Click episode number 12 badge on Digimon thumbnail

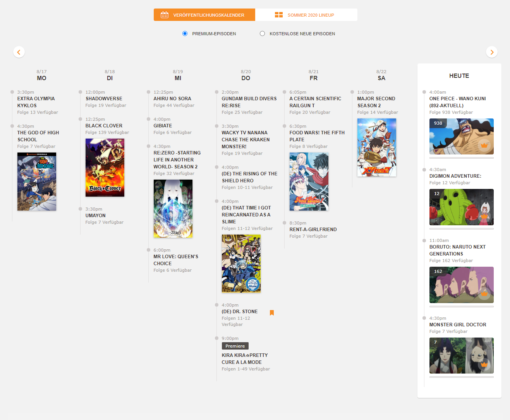coord(437,194)
